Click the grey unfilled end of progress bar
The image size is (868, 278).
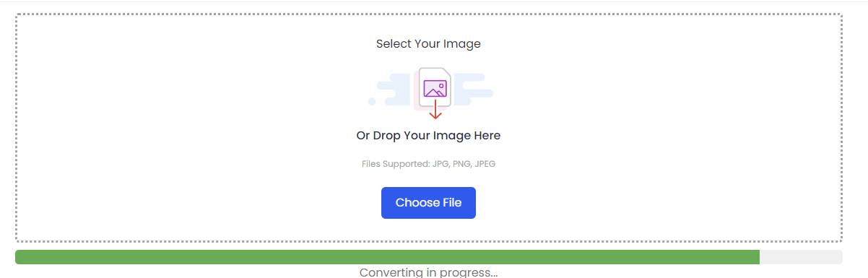801,257
